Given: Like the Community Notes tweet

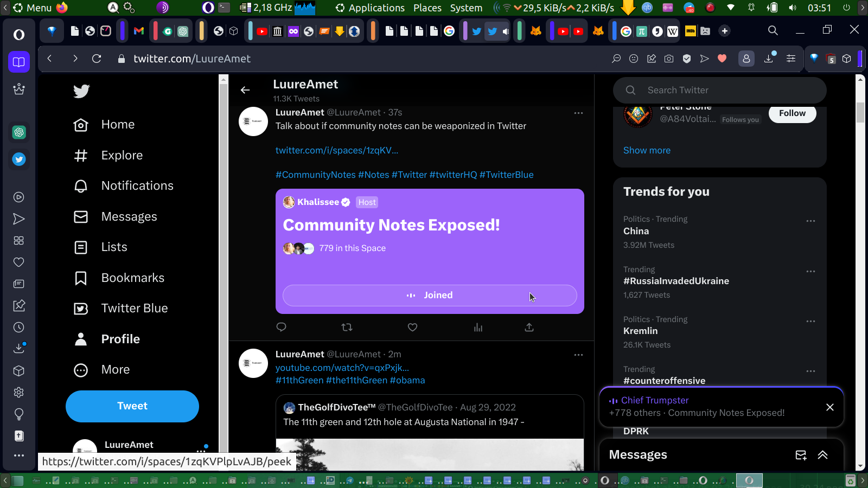Looking at the screenshot, I should pos(412,327).
